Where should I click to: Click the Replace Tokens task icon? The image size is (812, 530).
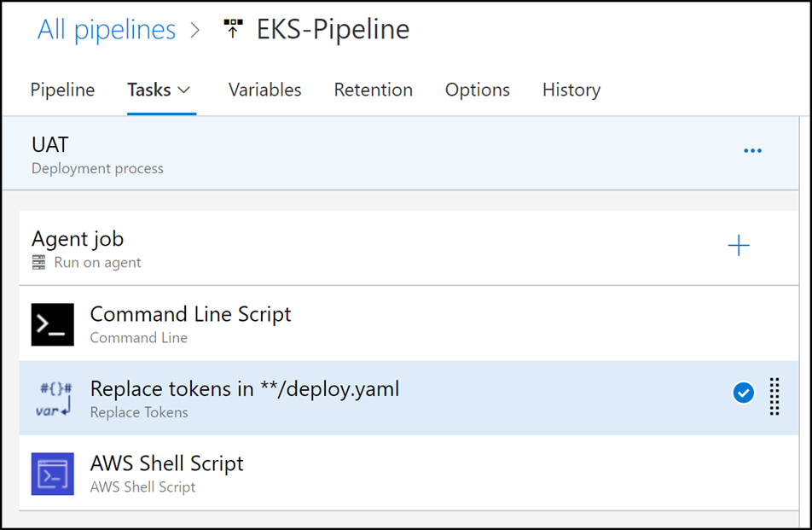(54, 399)
